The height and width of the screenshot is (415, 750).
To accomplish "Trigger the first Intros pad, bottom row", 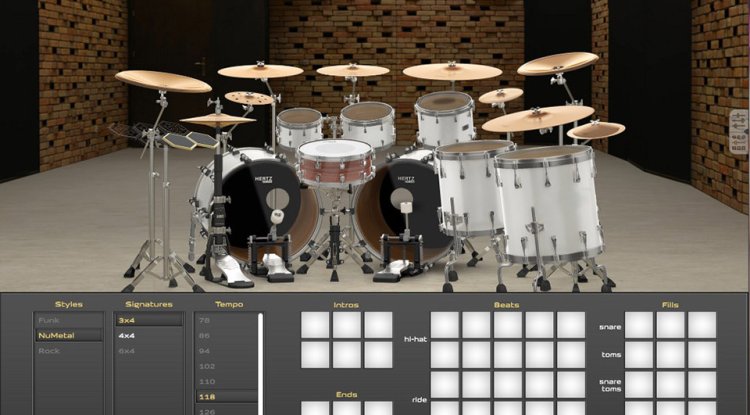I will [x=315, y=355].
